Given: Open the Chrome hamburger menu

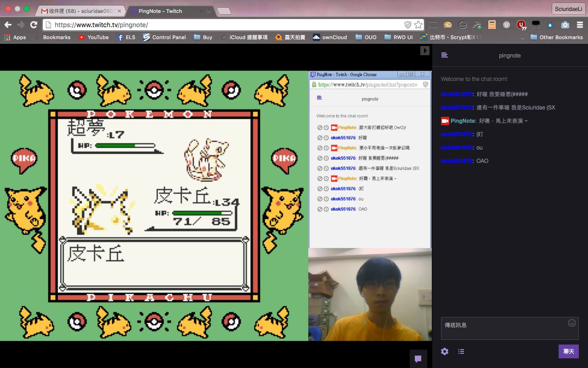Looking at the screenshot, I should (579, 25).
